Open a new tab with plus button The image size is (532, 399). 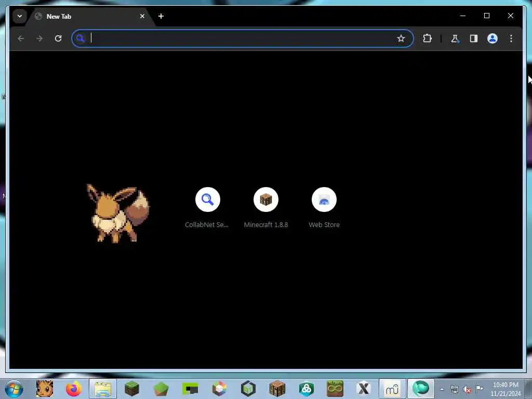(x=161, y=16)
